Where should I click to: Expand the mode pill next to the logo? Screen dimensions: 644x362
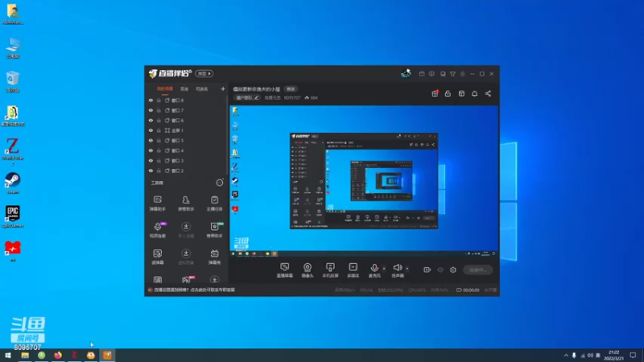point(204,73)
